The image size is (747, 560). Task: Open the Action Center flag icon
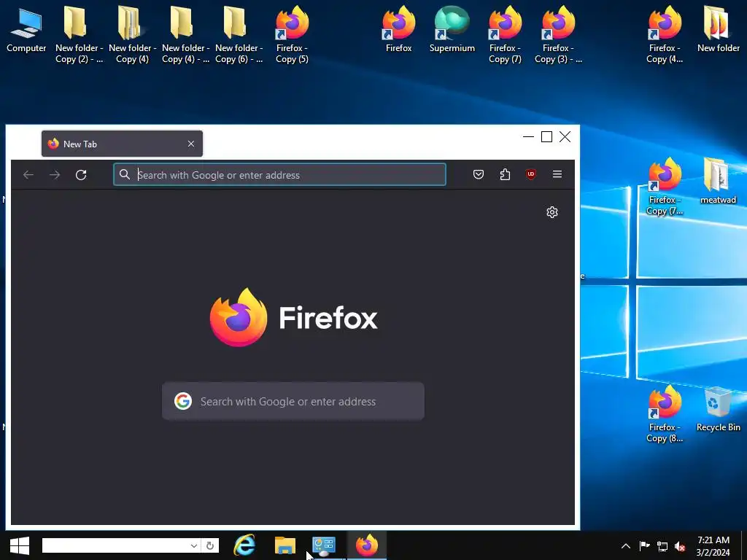pos(645,546)
